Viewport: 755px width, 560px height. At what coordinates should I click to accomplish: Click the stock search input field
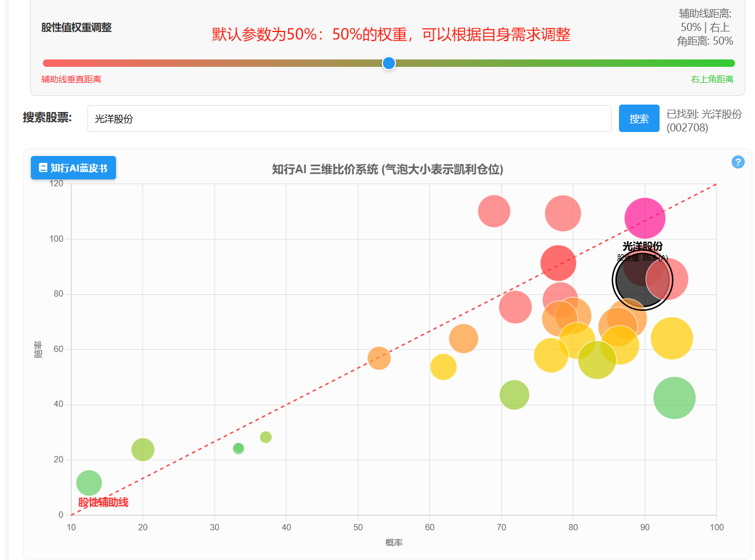coord(349,119)
